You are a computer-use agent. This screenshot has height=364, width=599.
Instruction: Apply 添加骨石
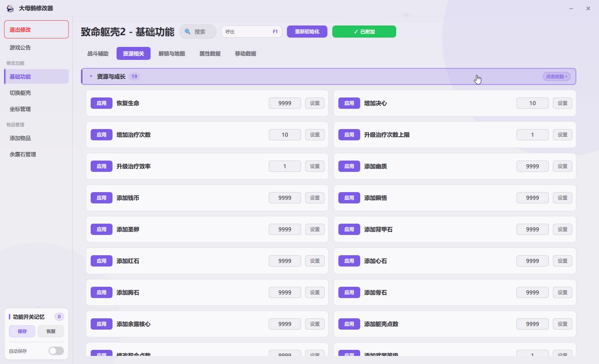coord(349,292)
